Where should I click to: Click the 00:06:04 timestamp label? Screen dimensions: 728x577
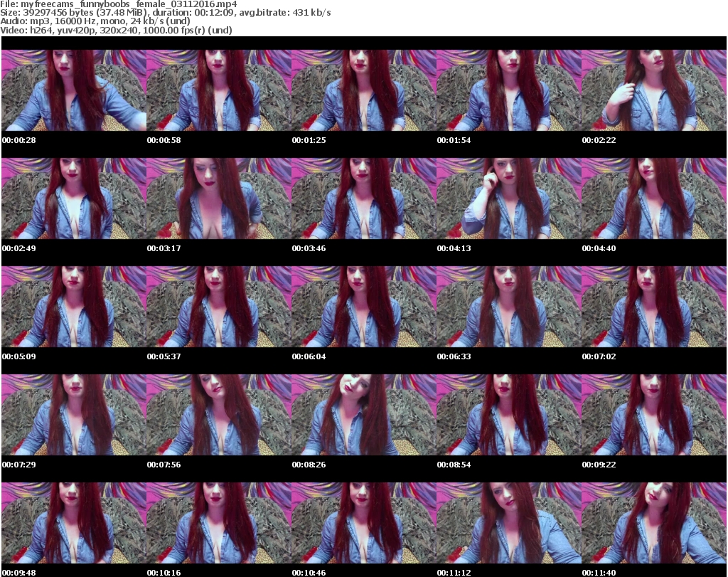[309, 356]
